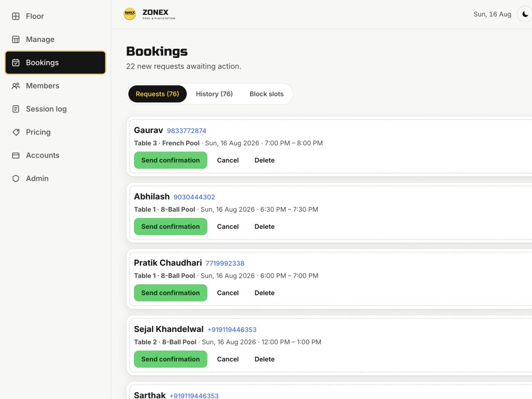Open the Accounts section label
The height and width of the screenshot is (399, 532).
43,155
